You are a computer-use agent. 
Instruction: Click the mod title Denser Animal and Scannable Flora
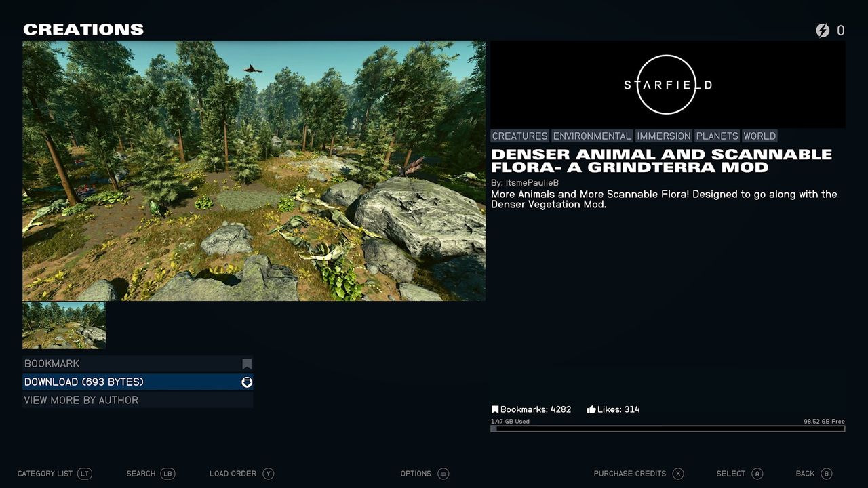coord(661,161)
